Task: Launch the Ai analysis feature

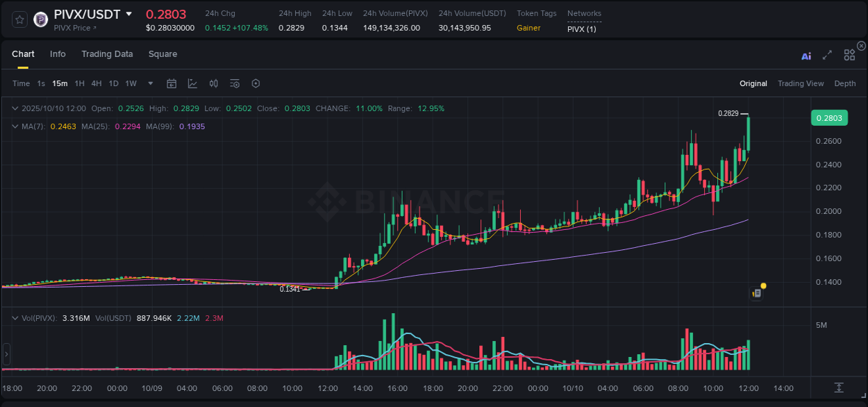Action: pyautogui.click(x=806, y=55)
